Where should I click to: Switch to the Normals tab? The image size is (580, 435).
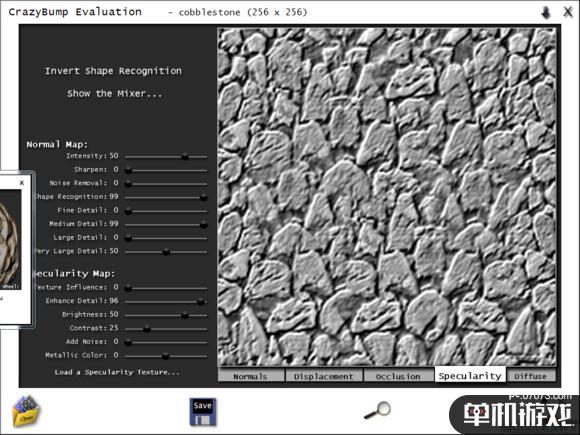tap(251, 376)
